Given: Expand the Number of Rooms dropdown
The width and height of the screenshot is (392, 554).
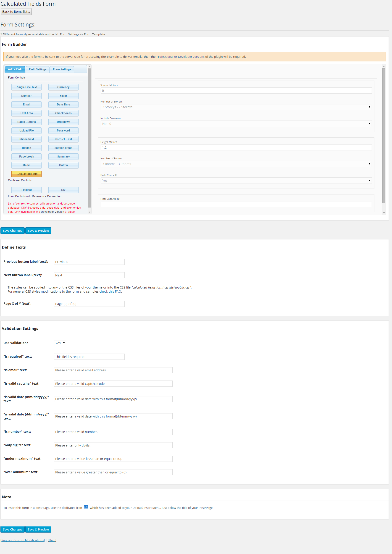Looking at the screenshot, I should point(236,164).
